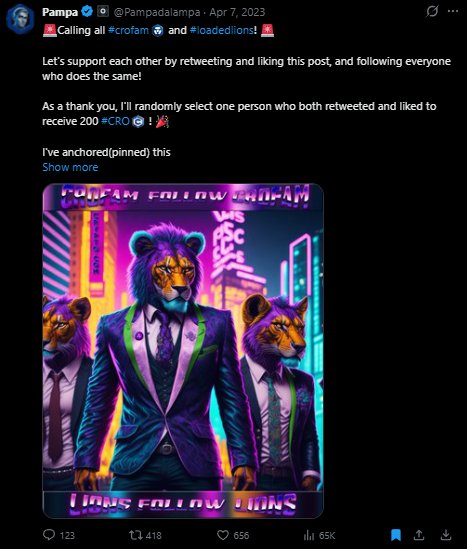Image resolution: width=467 pixels, height=549 pixels.
Task: Open the neon lions image thumbnail
Action: point(183,351)
